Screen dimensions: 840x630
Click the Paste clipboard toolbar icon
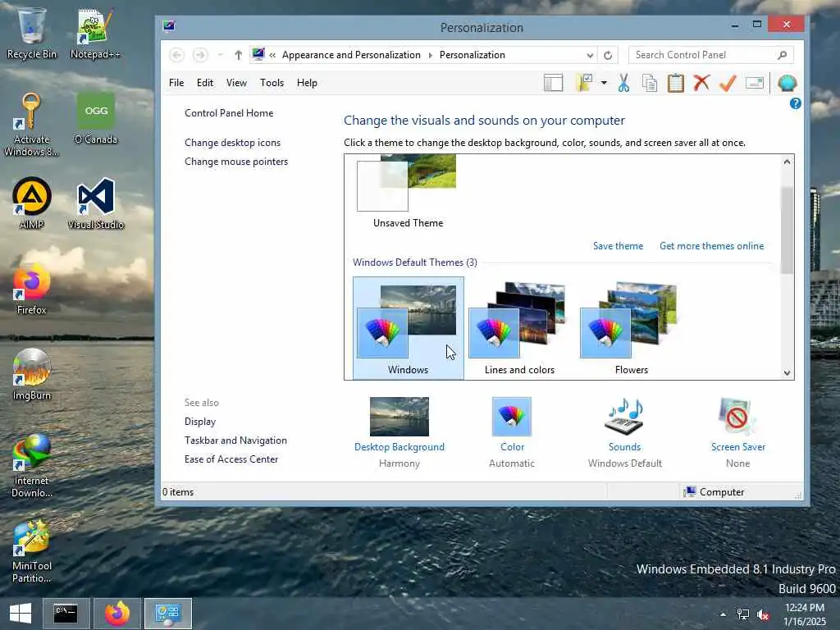point(676,83)
